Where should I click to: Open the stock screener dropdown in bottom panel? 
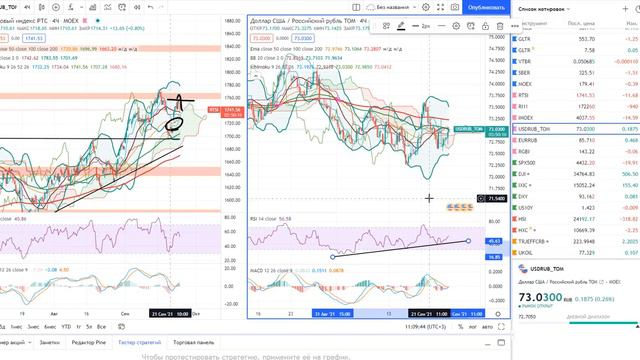click(x=15, y=342)
